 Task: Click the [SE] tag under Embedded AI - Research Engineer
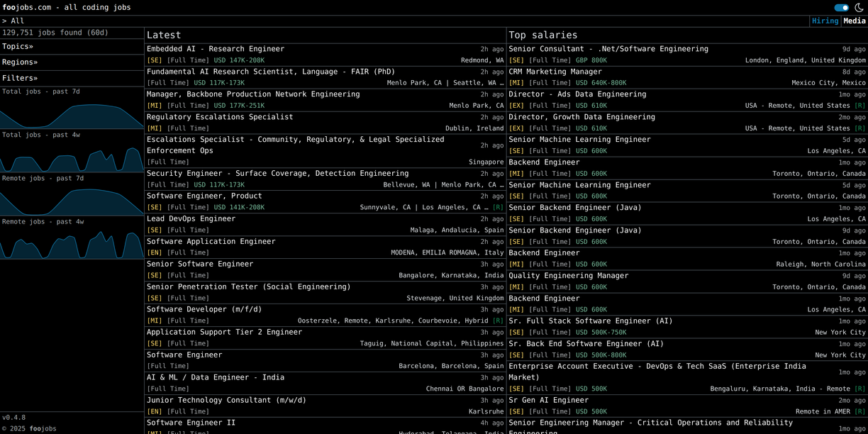coord(154,60)
